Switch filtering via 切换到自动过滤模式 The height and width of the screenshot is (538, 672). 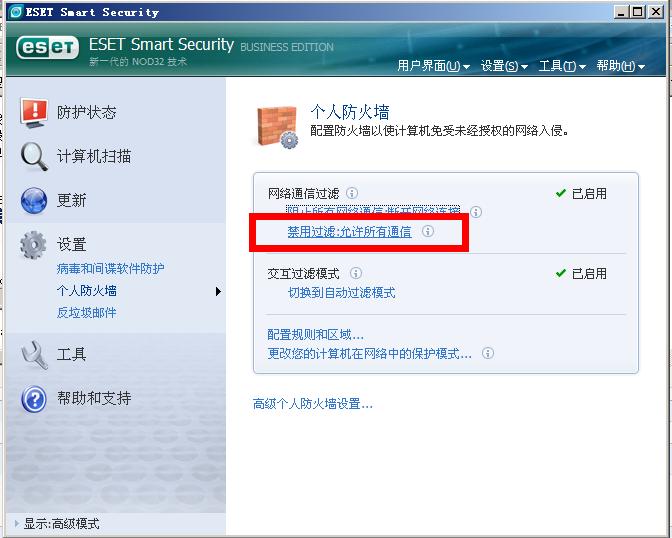click(x=342, y=293)
